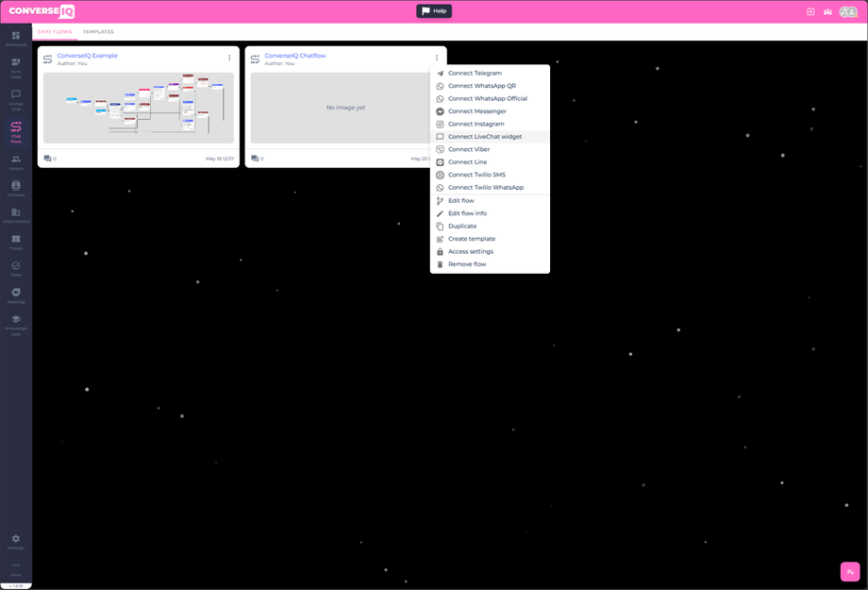Image resolution: width=868 pixels, height=590 pixels.
Task: Click 'Author: You' under ConverseIQ Chatflow
Action: tap(279, 63)
